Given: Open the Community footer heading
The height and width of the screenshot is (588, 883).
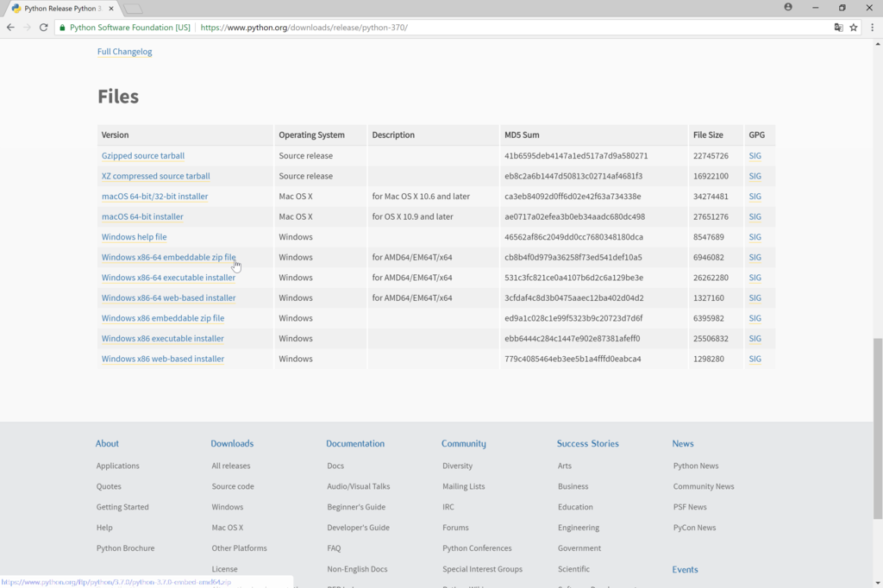Looking at the screenshot, I should click(x=463, y=443).
